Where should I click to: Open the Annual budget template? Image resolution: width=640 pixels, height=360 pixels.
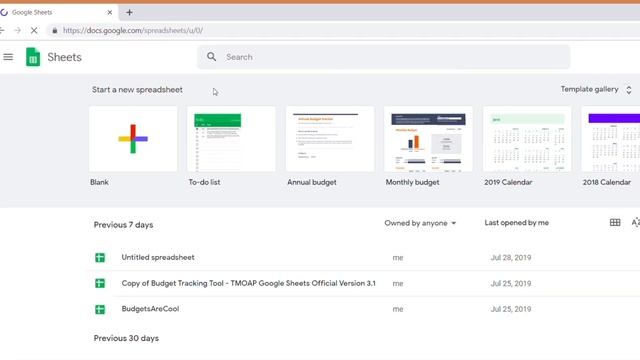point(330,139)
